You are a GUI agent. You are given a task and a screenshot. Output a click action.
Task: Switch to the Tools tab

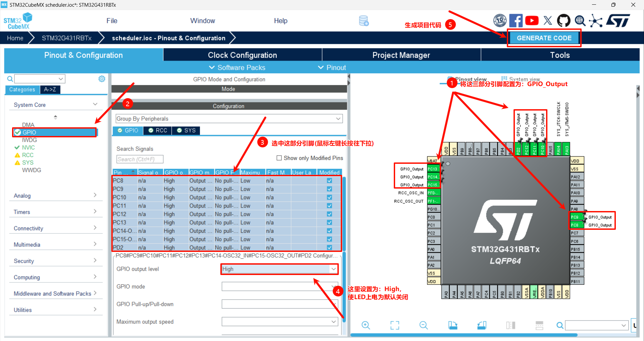point(560,55)
